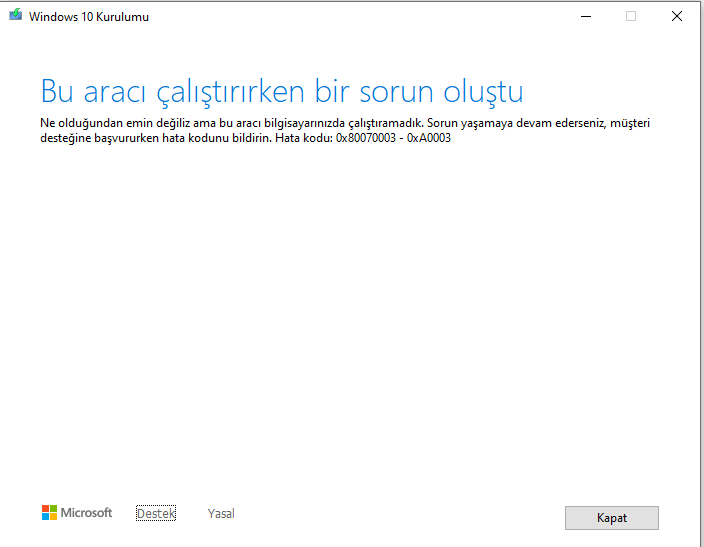
Task: Click the disabled maximize button
Action: [x=631, y=16]
